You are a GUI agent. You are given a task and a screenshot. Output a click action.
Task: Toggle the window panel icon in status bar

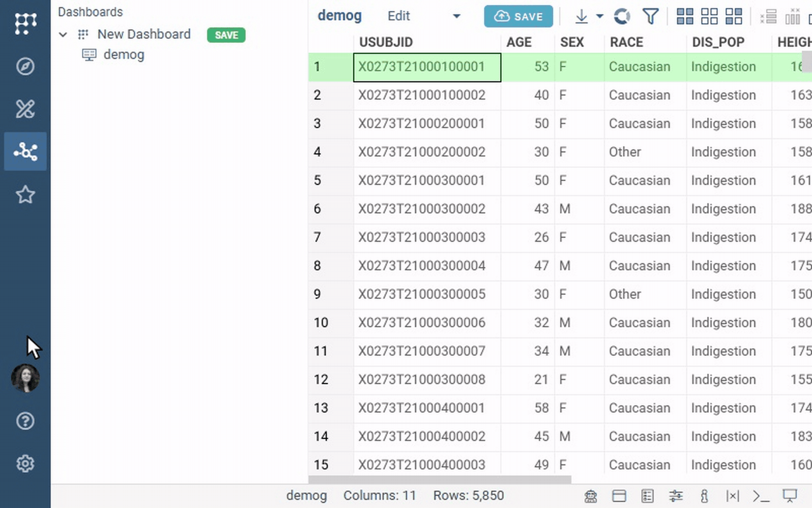coord(619,496)
